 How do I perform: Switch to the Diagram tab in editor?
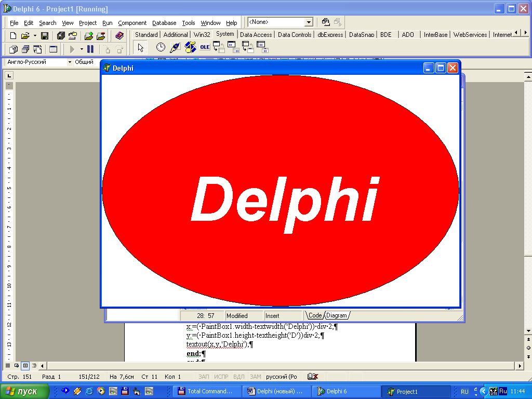click(337, 315)
